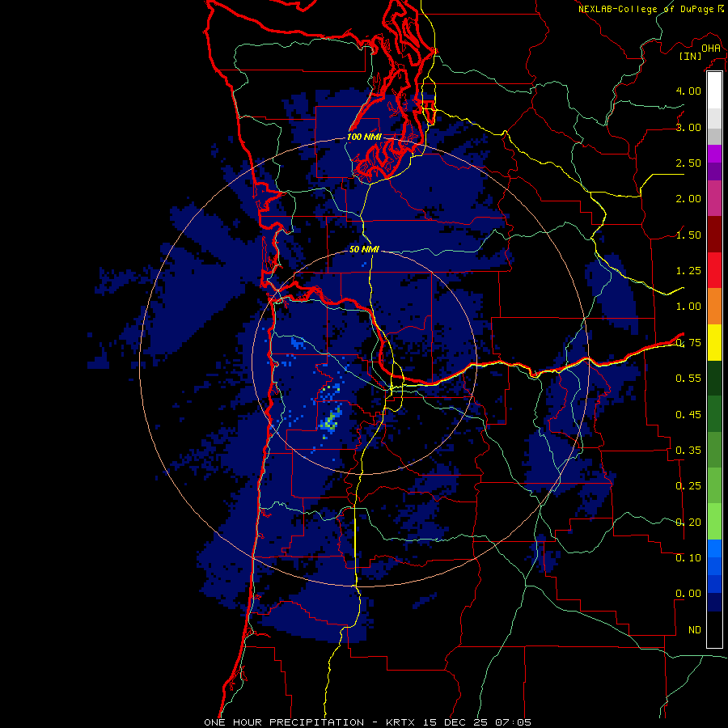Viewport: 728px width, 728px height.
Task: Click the OHA product label above legend
Action: [711, 49]
